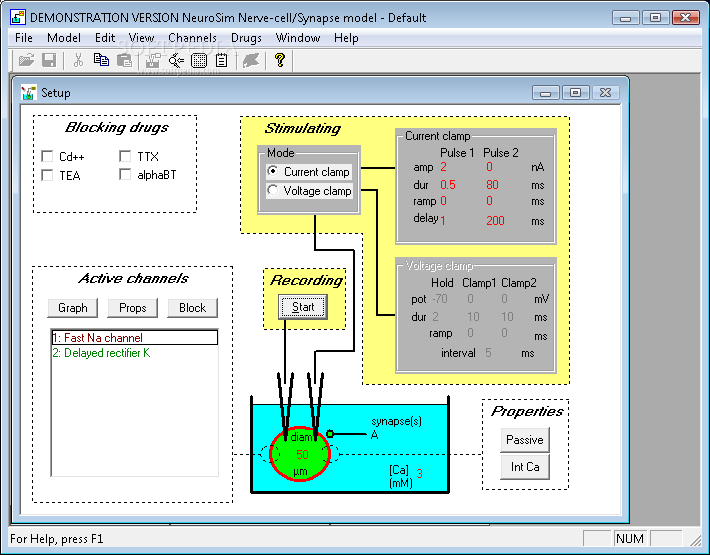Click the Cut scissors toolbar icon

[x=78, y=60]
